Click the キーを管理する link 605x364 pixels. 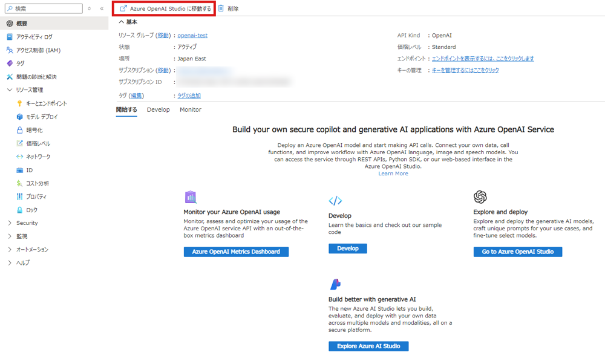click(x=465, y=70)
